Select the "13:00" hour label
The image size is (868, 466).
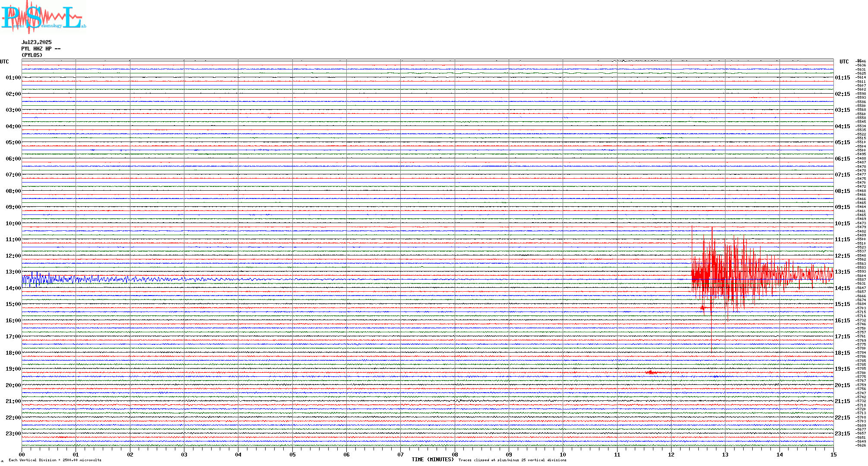pyautogui.click(x=13, y=272)
